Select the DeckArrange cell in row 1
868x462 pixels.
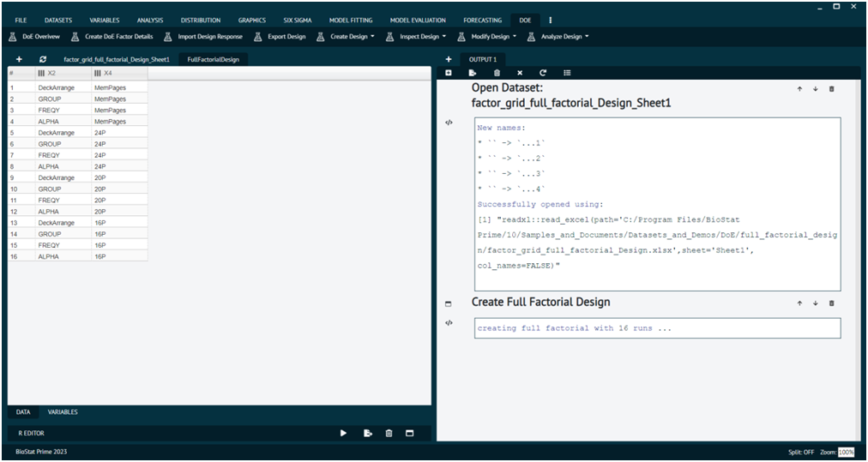click(x=63, y=87)
